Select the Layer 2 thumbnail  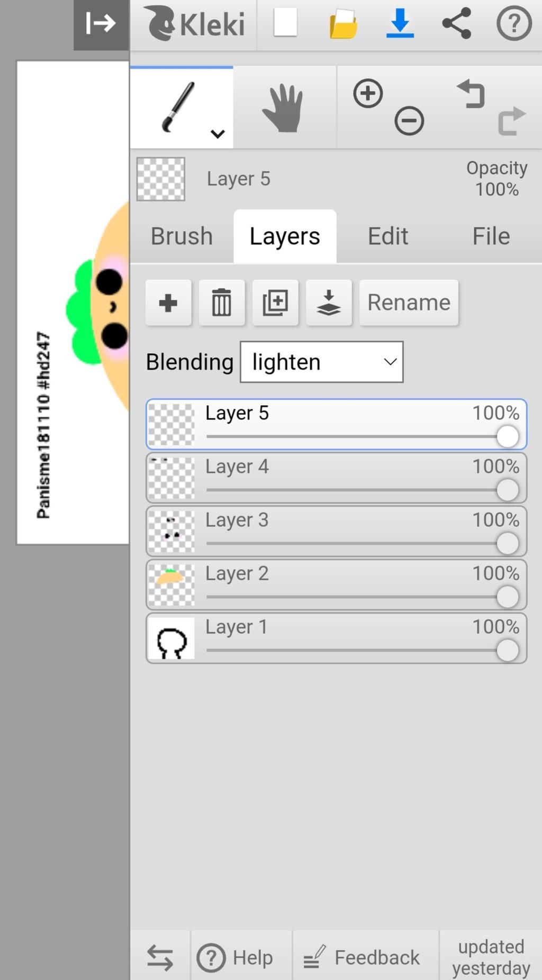coord(171,585)
